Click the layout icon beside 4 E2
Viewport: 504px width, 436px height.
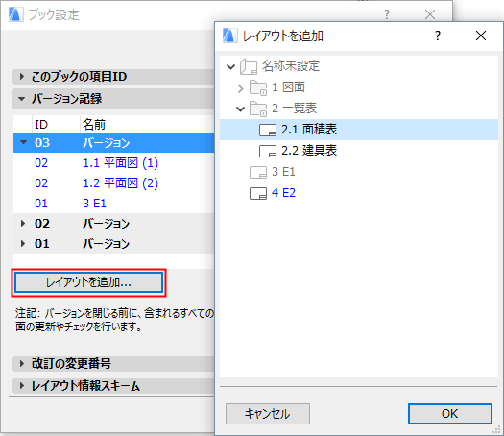[x=258, y=194]
